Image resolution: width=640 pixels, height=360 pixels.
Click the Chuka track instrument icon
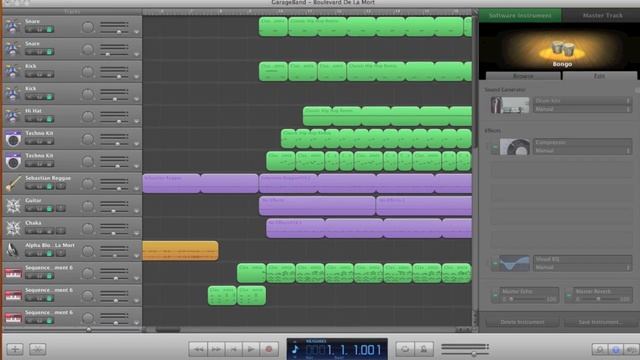13,228
